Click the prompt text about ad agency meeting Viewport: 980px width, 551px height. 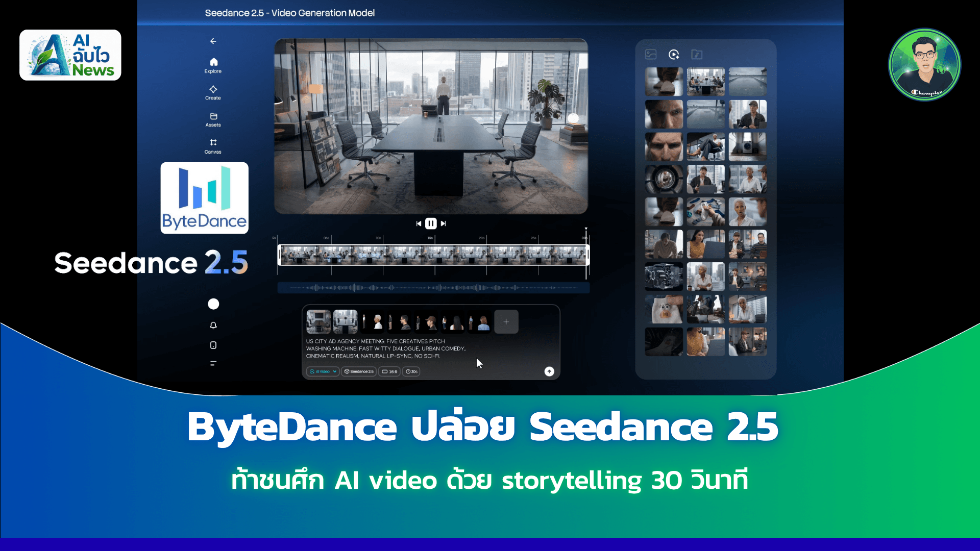(386, 348)
